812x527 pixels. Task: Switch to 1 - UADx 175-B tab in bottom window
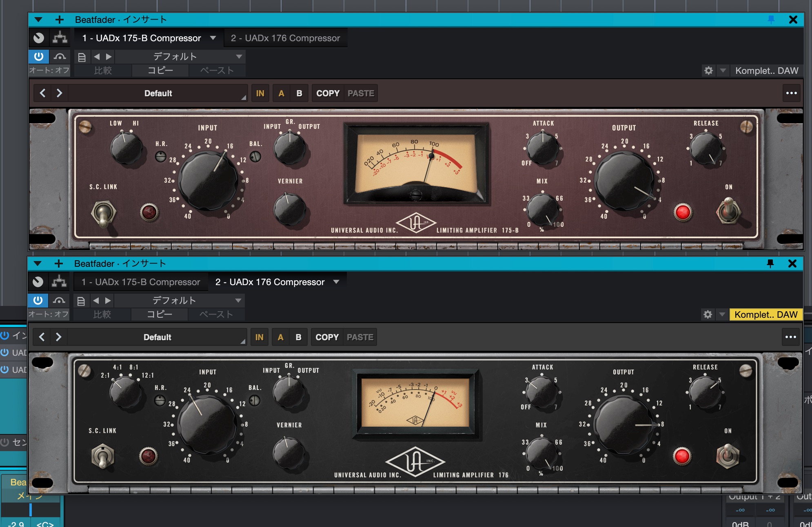pos(141,282)
